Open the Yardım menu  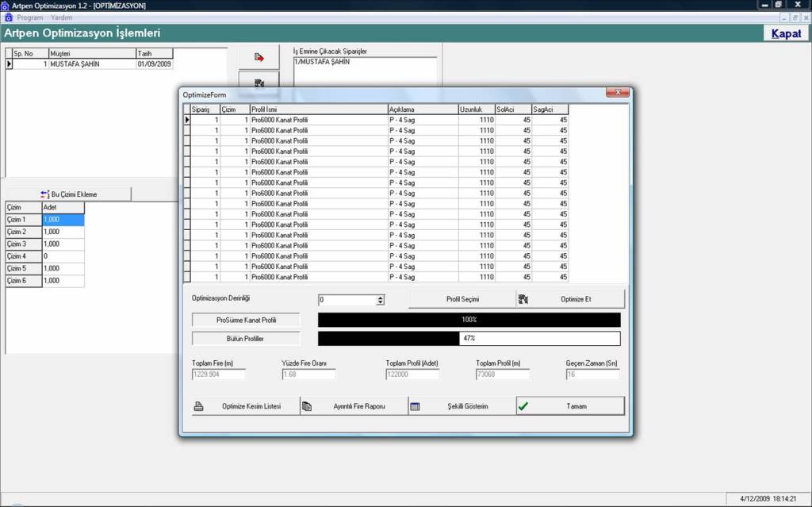click(x=61, y=17)
